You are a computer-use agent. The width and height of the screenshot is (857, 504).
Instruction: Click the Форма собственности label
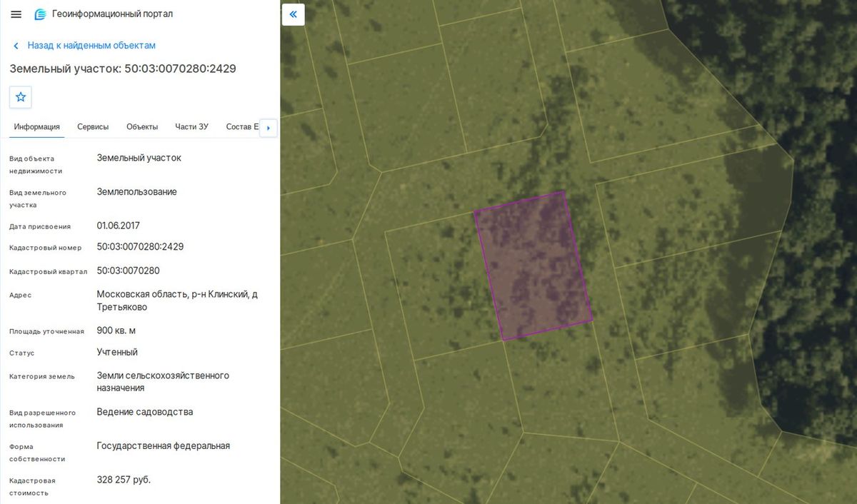tap(37, 453)
